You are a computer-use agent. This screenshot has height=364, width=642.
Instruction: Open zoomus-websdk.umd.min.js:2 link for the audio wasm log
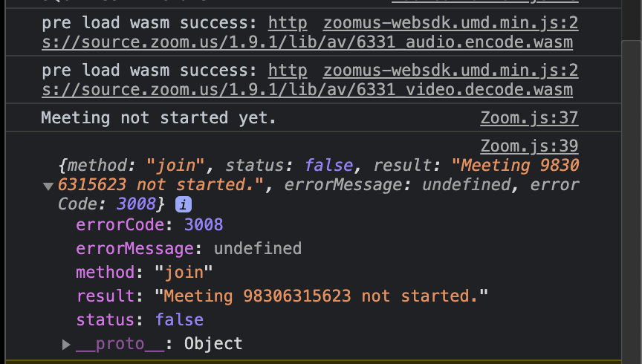click(450, 23)
